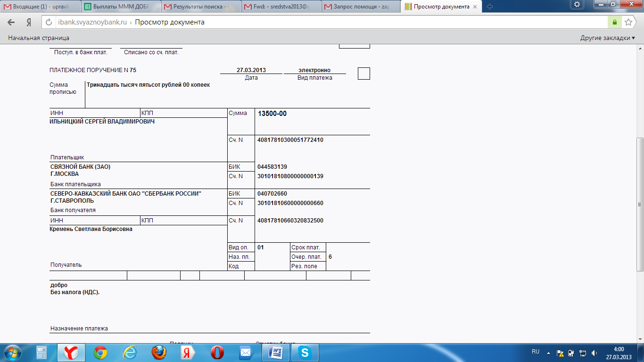Select the date 27.03.2013 in document
The image size is (644, 362).
[251, 70]
